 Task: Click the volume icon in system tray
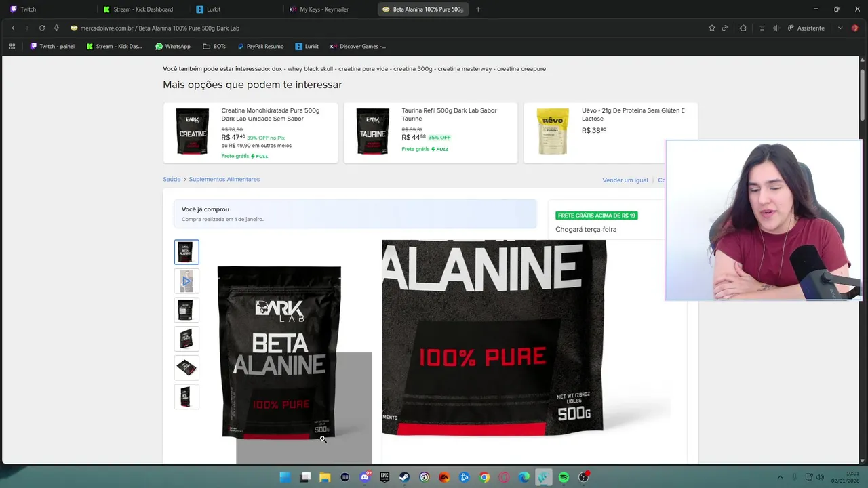pyautogui.click(x=819, y=477)
